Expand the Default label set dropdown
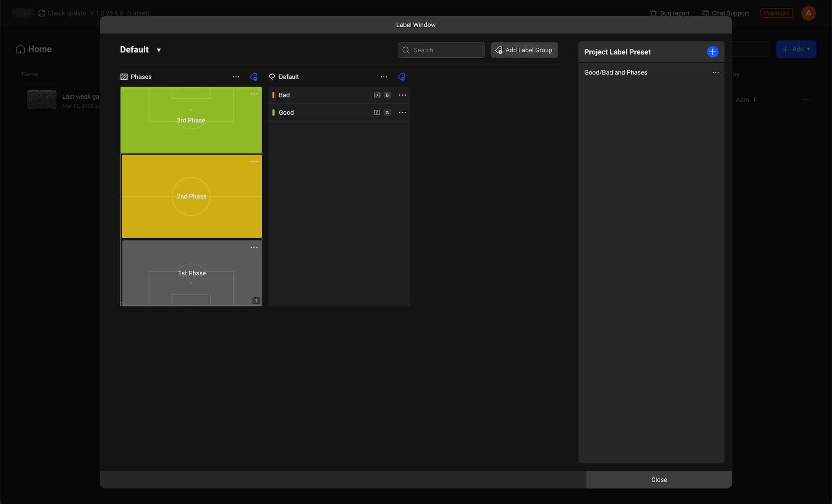832x504 pixels. coord(159,50)
